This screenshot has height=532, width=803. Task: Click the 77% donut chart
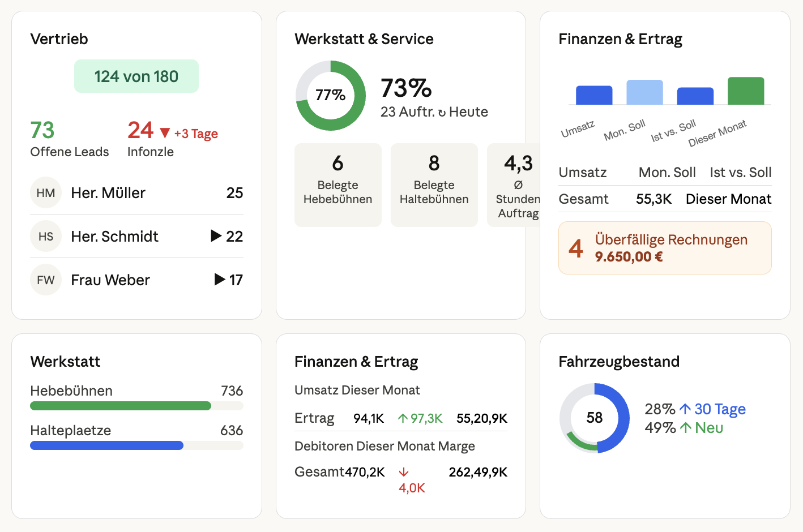point(331,96)
